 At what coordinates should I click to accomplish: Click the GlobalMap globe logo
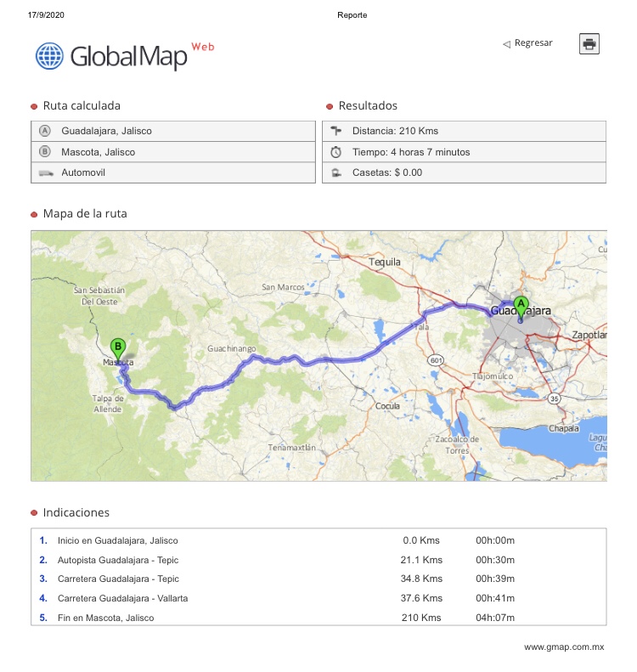(49, 56)
